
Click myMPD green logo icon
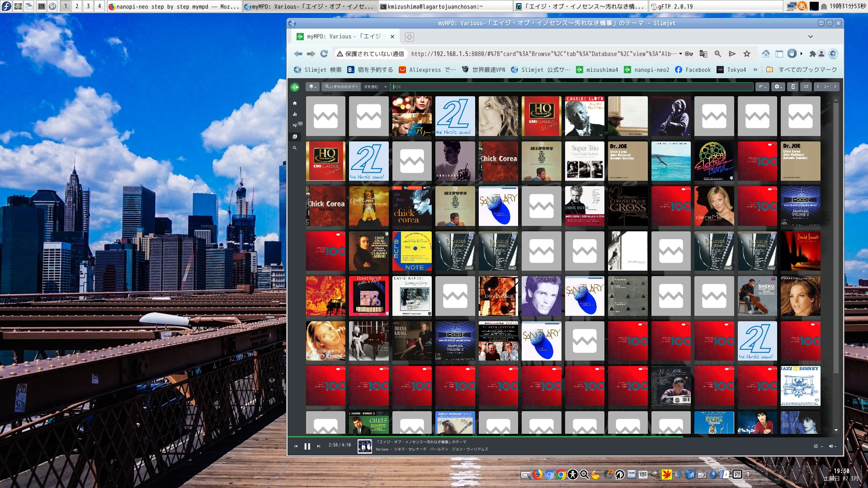295,87
